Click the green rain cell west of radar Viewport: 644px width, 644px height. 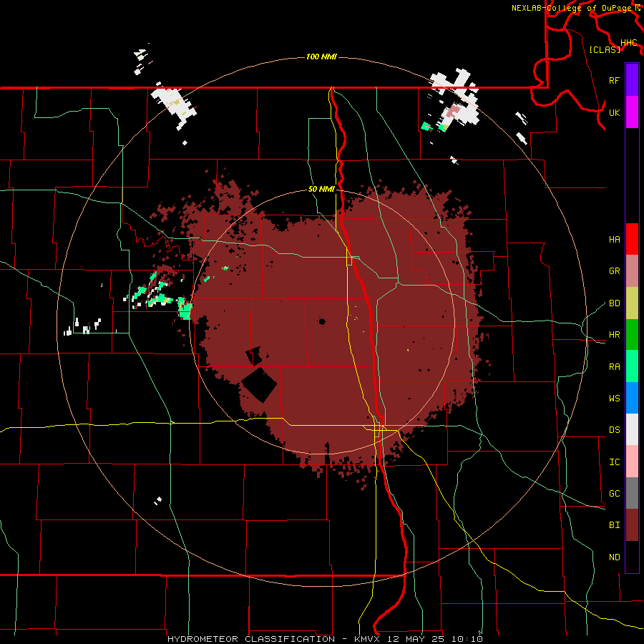tap(185, 308)
